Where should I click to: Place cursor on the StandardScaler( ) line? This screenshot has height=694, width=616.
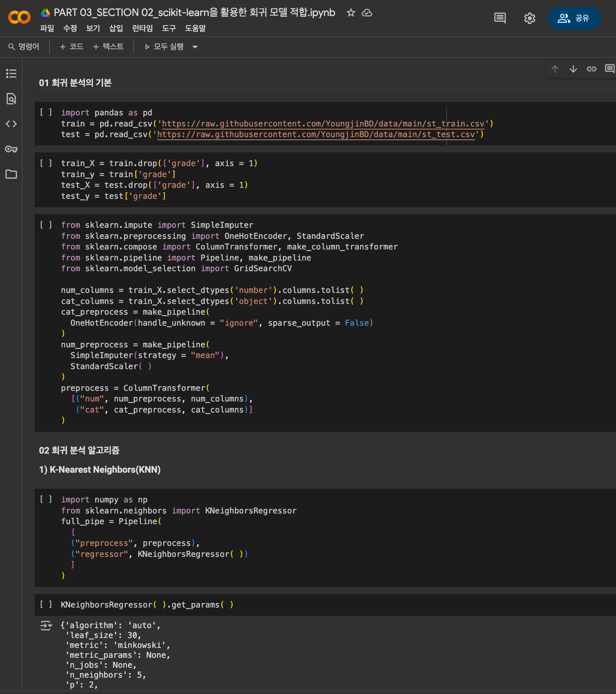pos(111,366)
